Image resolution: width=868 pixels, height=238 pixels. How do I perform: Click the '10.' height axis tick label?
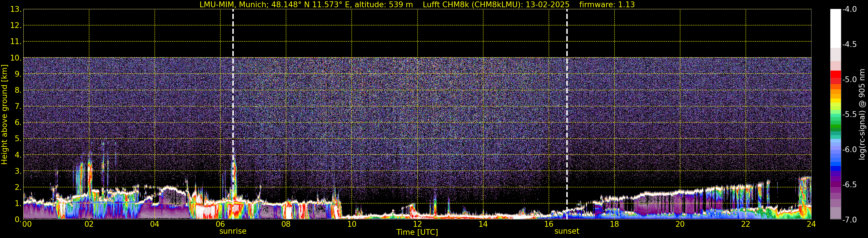point(16,58)
